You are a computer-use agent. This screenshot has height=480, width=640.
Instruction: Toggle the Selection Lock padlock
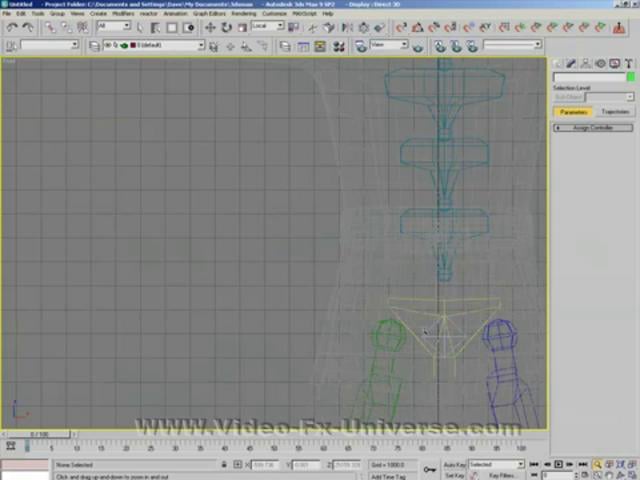(x=224, y=464)
